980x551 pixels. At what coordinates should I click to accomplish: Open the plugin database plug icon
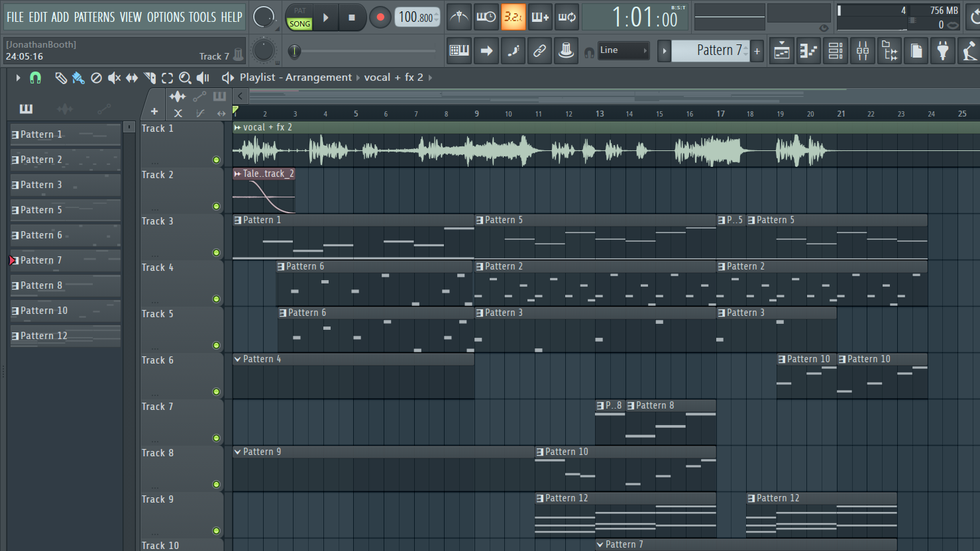tap(943, 51)
